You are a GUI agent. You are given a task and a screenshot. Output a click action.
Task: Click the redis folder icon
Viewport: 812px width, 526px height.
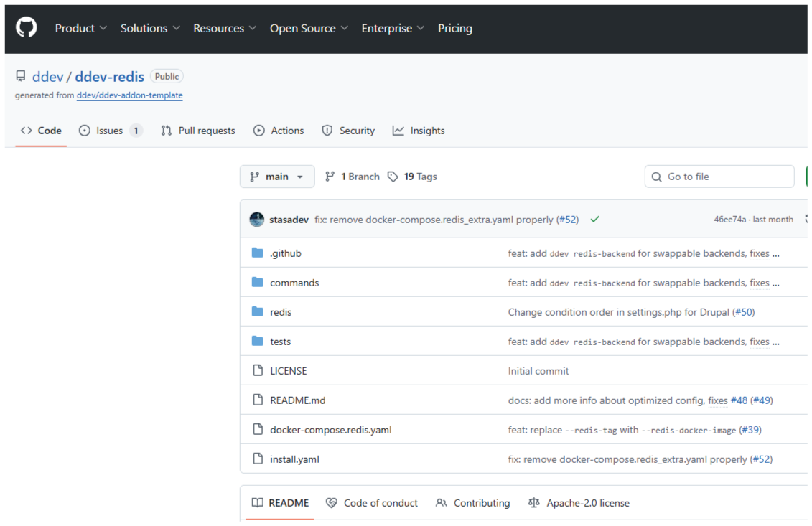click(x=257, y=311)
